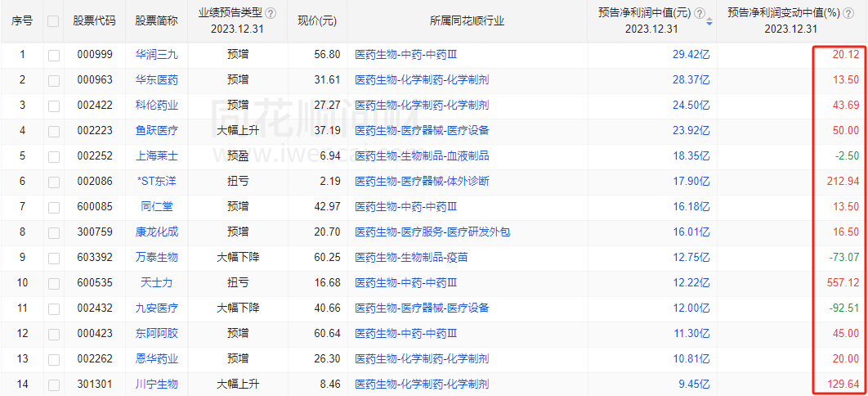868x396 pixels.
Task: Click sort arrow in 预告净利润中值 column header
Action: click(709, 21)
